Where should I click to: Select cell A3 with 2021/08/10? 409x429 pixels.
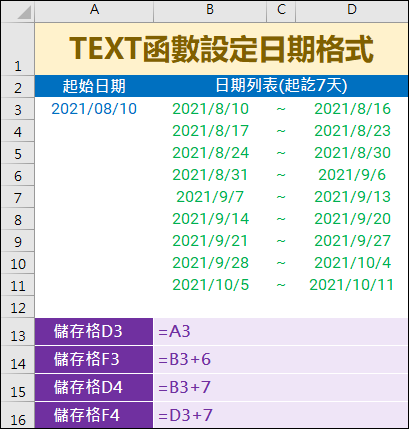94,109
